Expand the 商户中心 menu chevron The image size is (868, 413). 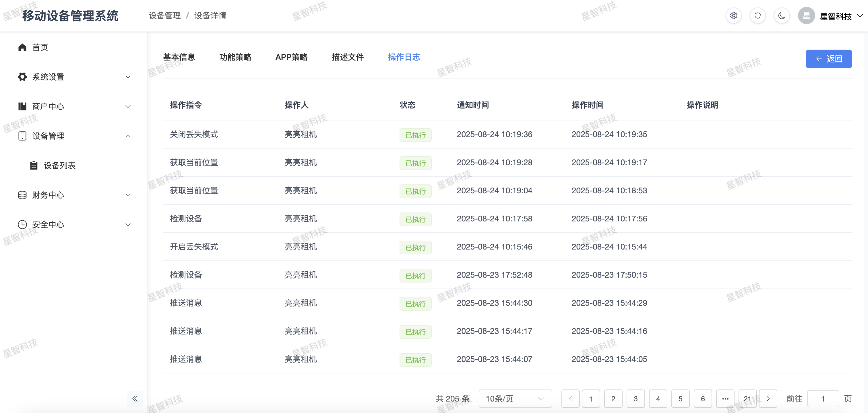click(x=128, y=107)
